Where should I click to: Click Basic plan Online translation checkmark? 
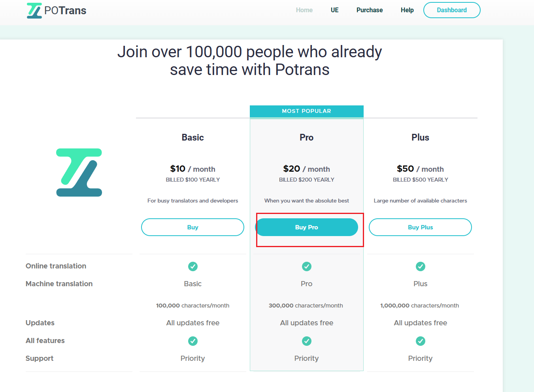click(x=193, y=266)
